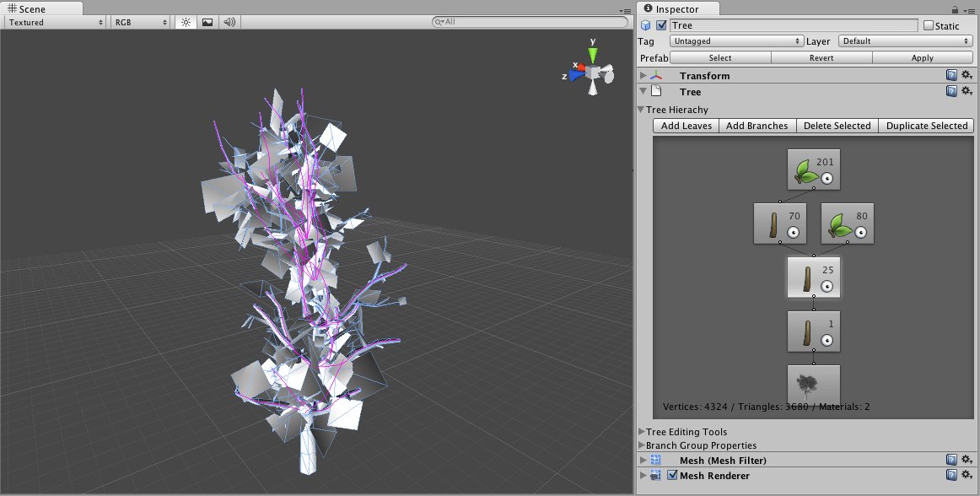Toggle the Tree object active checkbox

(x=661, y=25)
